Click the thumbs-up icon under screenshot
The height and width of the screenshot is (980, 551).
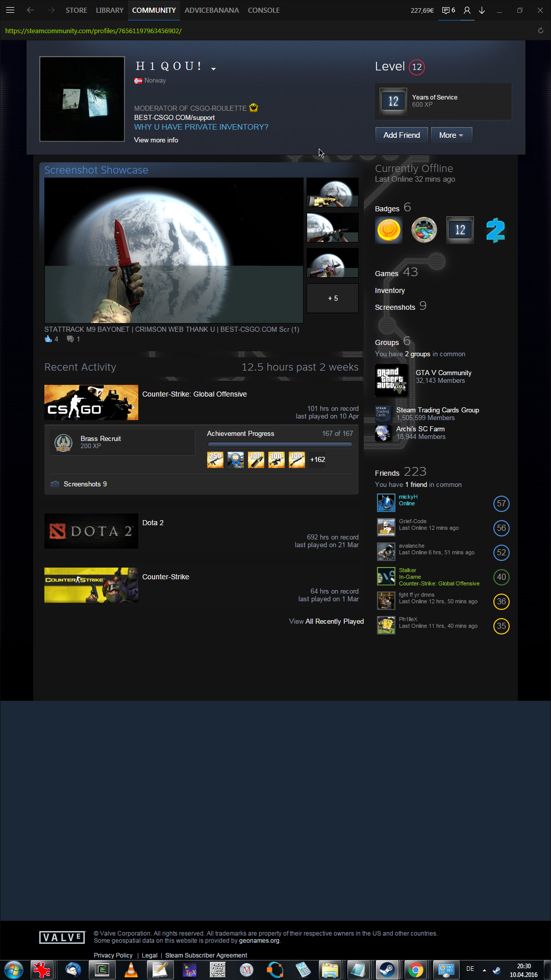(48, 339)
